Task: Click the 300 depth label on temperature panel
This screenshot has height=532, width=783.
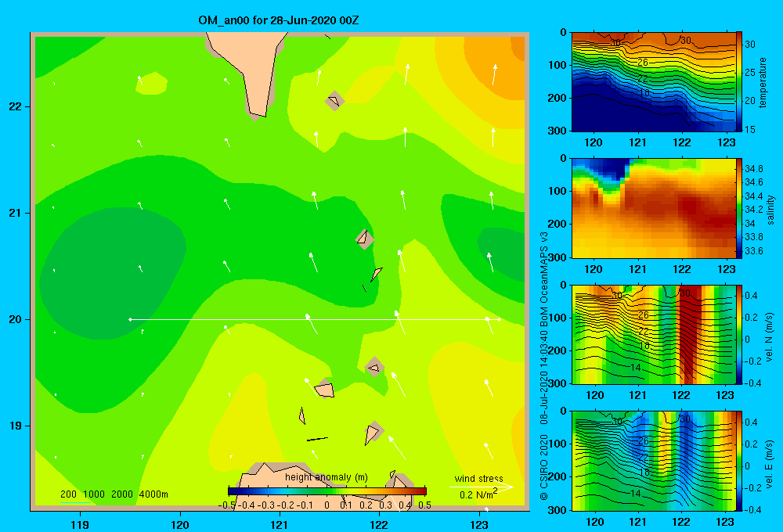Action: pyautogui.click(x=557, y=131)
